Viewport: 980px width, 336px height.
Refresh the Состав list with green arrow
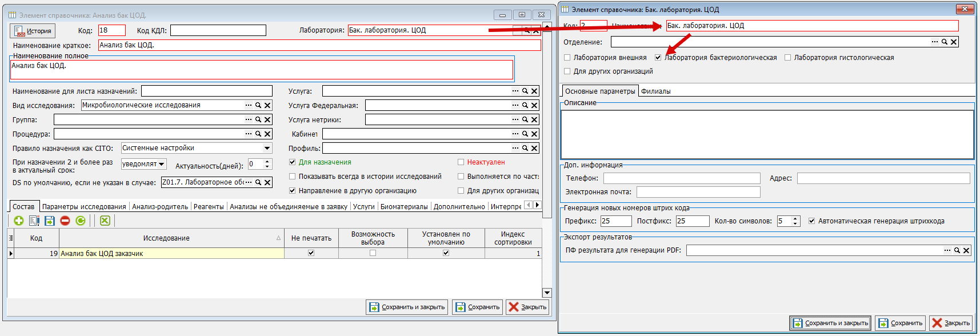pos(81,221)
